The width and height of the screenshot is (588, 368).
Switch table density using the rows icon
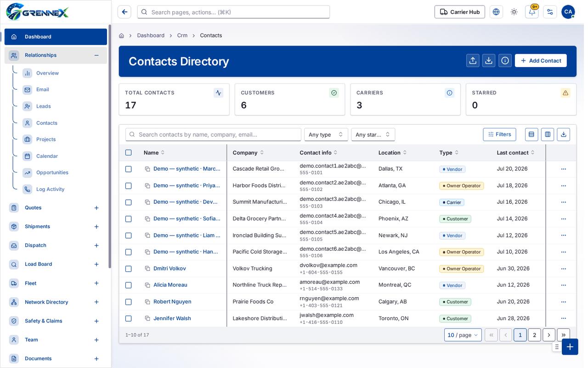click(531, 134)
